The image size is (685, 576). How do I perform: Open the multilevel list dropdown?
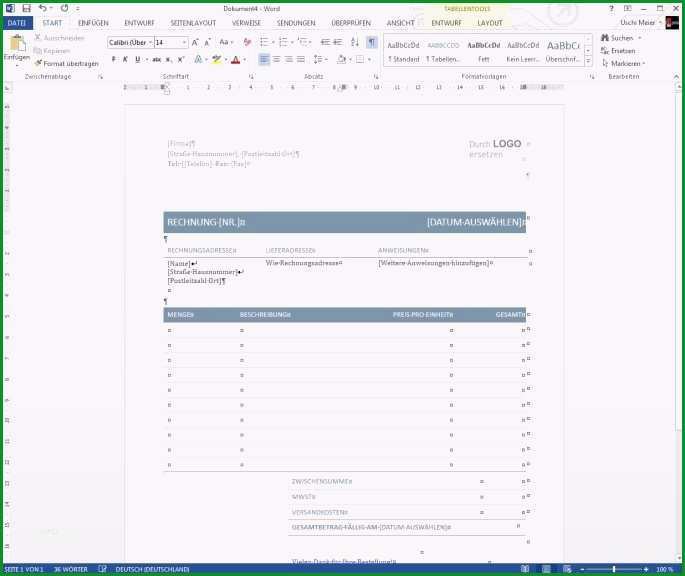(x=310, y=42)
